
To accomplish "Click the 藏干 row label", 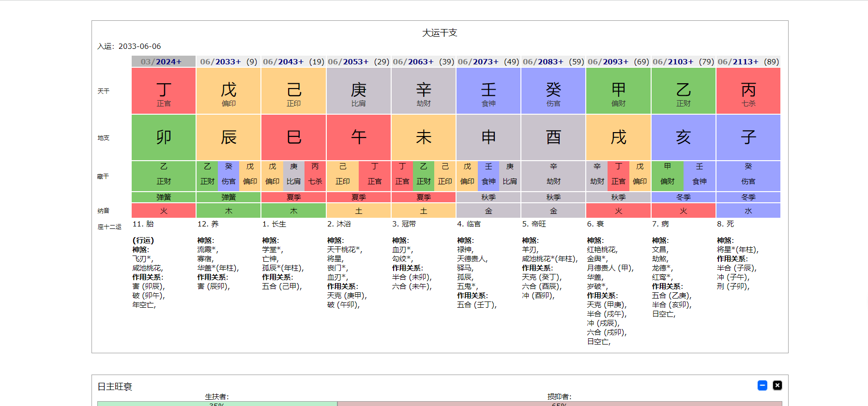I will (x=103, y=177).
